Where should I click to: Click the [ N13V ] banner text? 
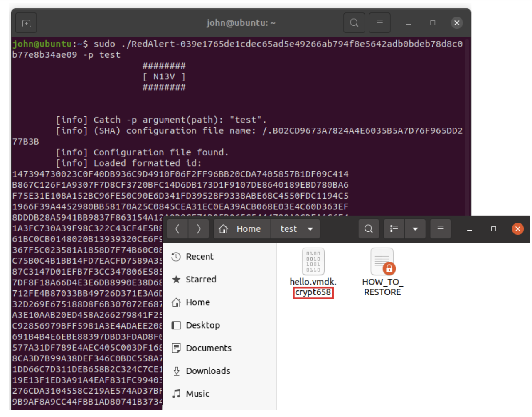164,77
